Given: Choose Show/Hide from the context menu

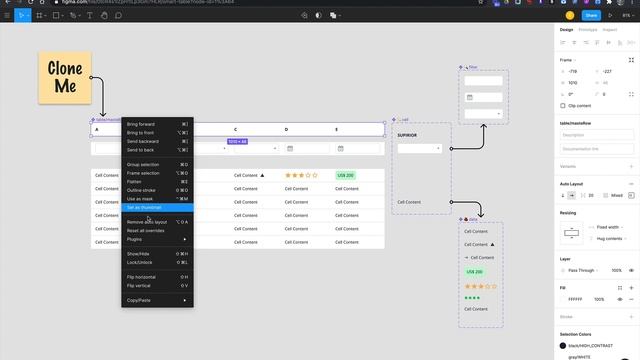Looking at the screenshot, I should tap(158, 254).
